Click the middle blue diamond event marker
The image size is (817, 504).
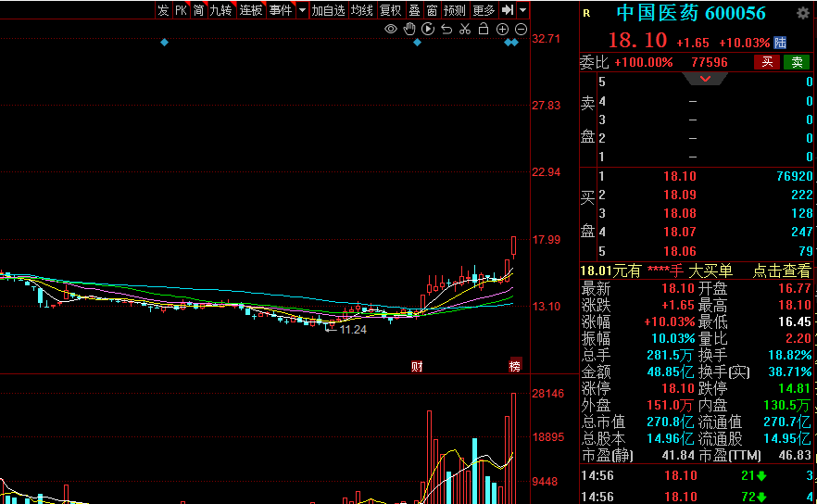coord(417,43)
